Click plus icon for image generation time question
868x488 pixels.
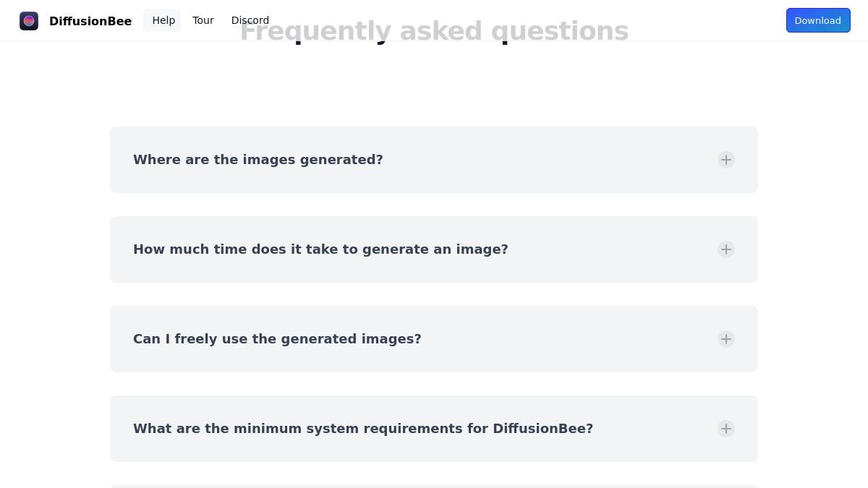coord(726,249)
